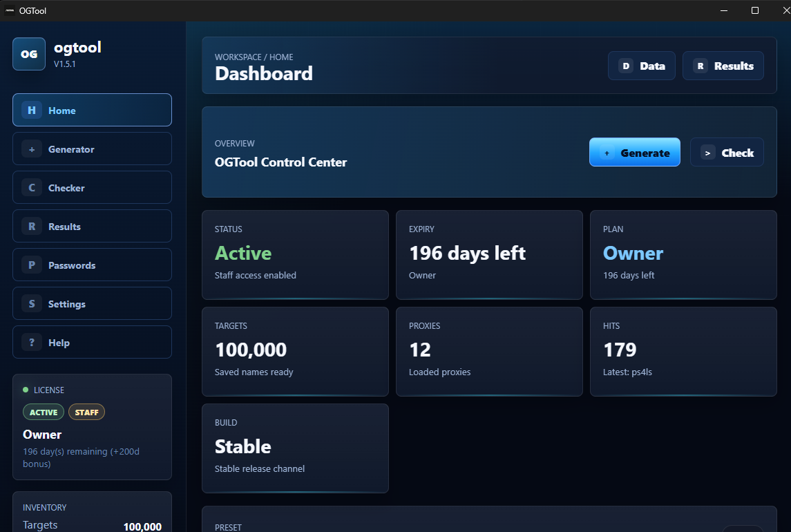
Task: Click the Dashboard page title
Action: point(264,74)
